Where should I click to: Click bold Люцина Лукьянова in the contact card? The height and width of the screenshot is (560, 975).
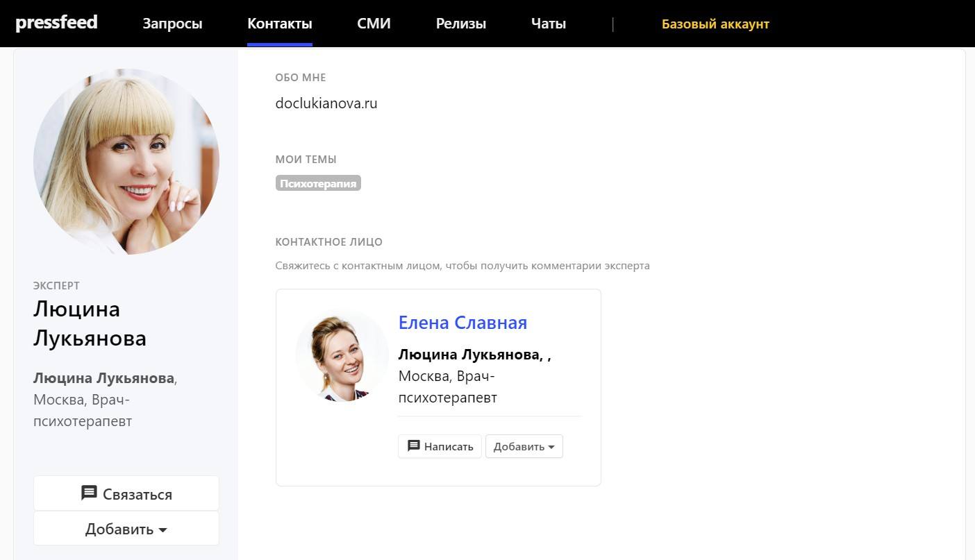(x=469, y=355)
